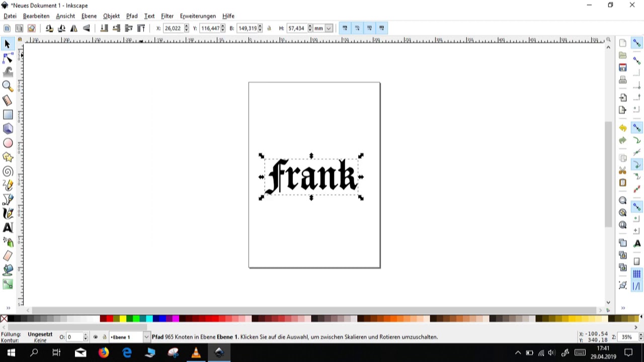Open the Erweiterungen menu

[198, 16]
